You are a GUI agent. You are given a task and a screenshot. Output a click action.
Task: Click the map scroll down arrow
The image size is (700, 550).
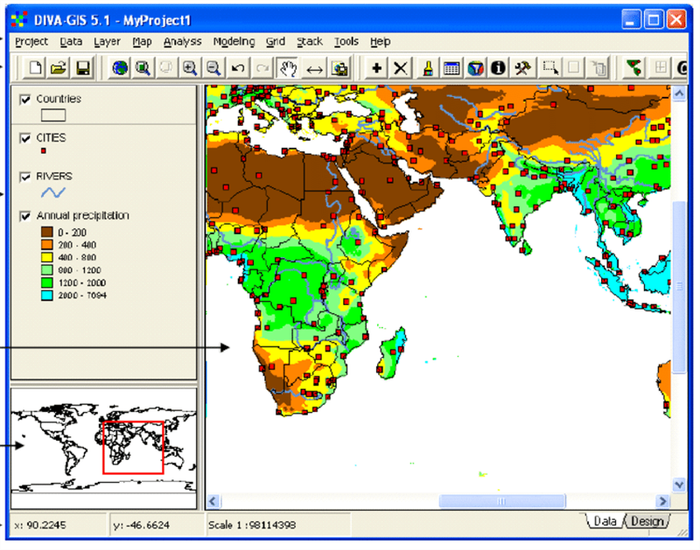pos(679,484)
